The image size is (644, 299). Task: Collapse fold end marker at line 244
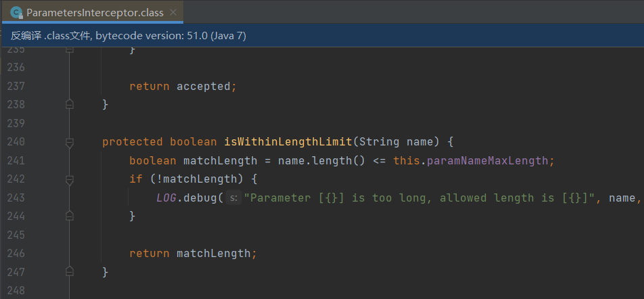(x=70, y=216)
